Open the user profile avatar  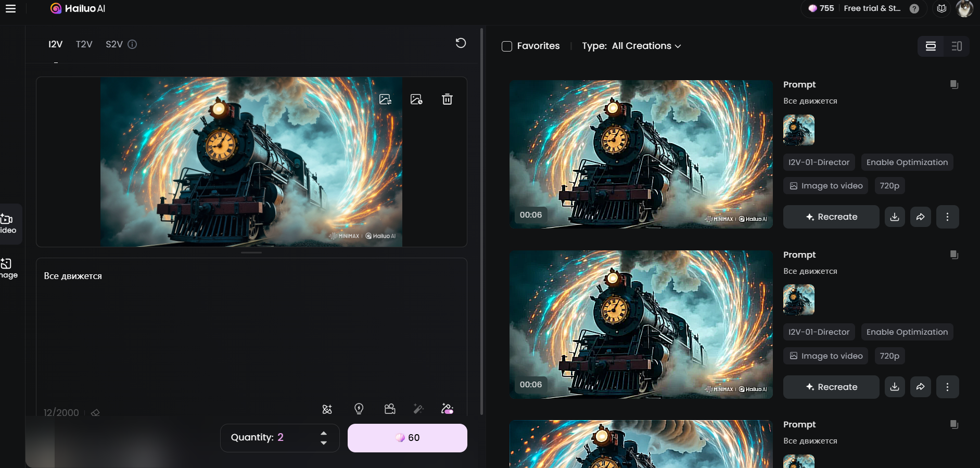964,8
